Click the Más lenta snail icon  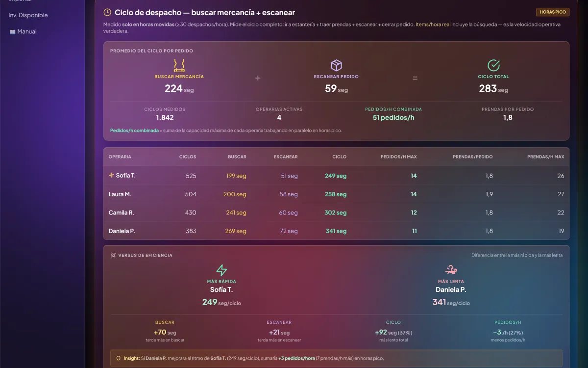(451, 270)
